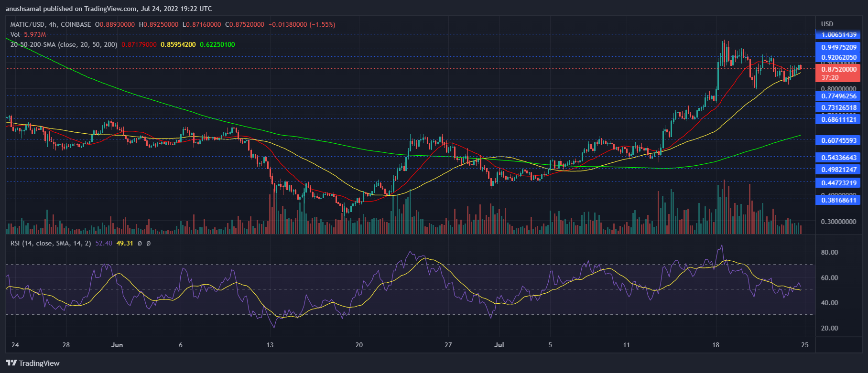Select the 0.94975209 price level tag
868x373 pixels.
838,47
